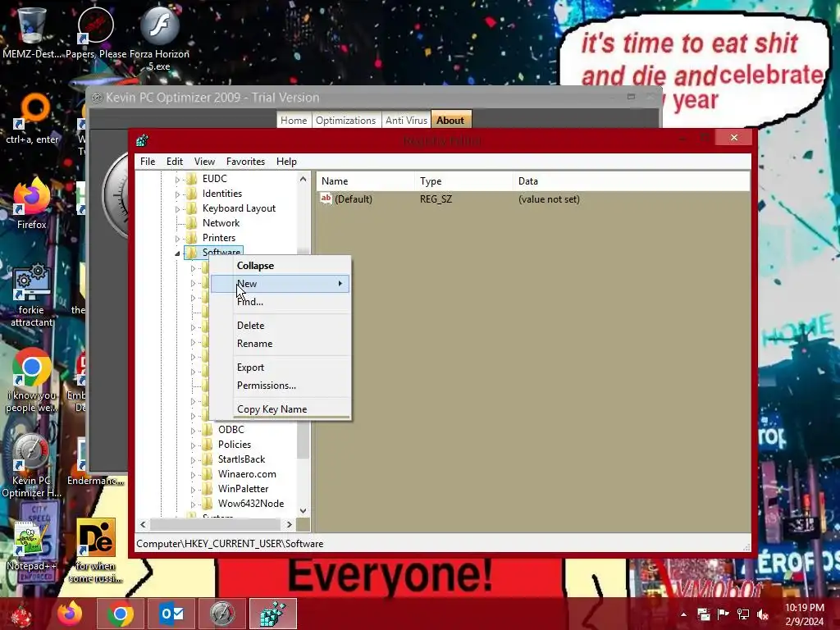This screenshot has height=630, width=840.
Task: Choose Delete in the context menu
Action: tap(281, 325)
